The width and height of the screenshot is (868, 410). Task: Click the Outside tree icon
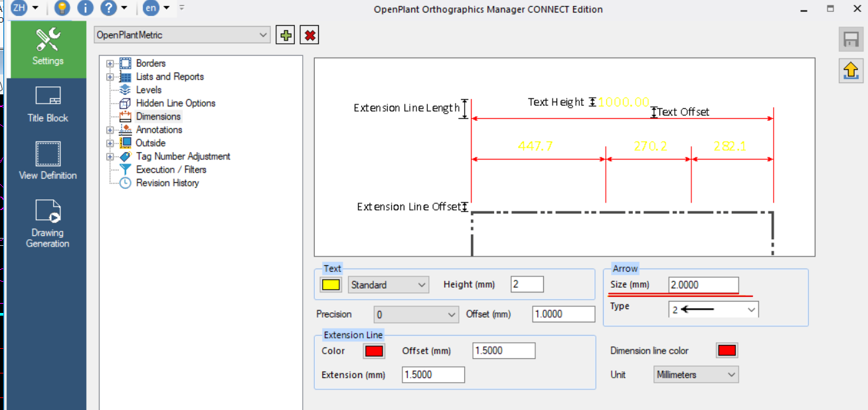pyautogui.click(x=126, y=143)
